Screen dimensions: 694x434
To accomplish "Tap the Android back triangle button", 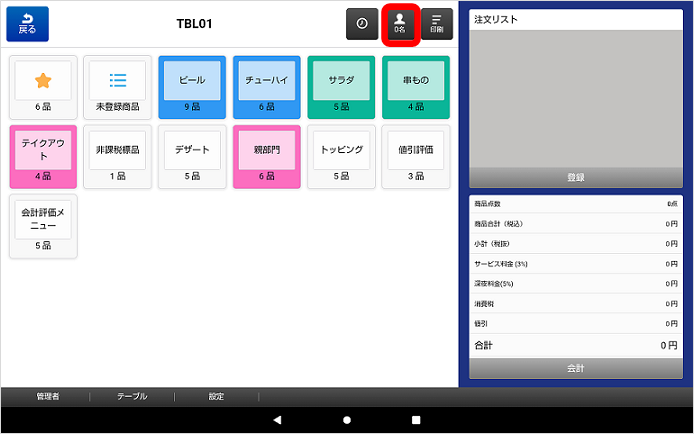I will pos(277,419).
